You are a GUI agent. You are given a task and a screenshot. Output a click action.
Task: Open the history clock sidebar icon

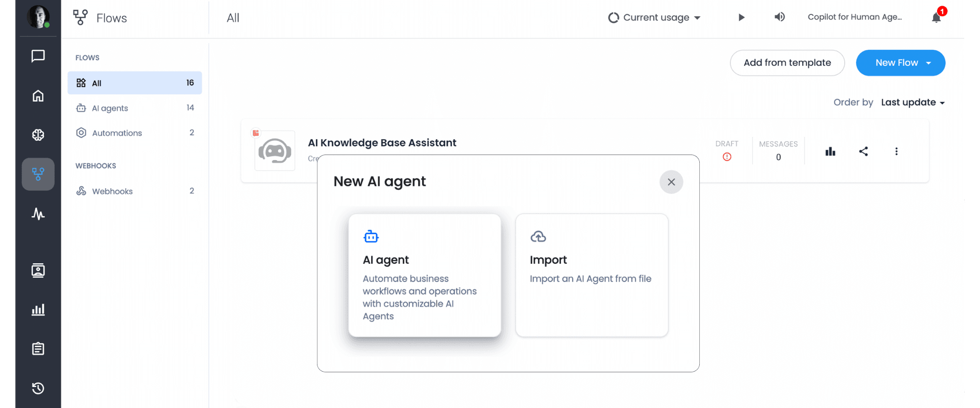click(x=38, y=388)
